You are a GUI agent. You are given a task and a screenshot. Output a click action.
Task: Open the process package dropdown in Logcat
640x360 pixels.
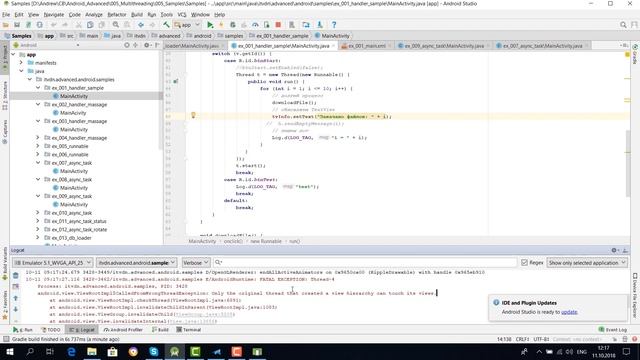pyautogui.click(x=137, y=263)
